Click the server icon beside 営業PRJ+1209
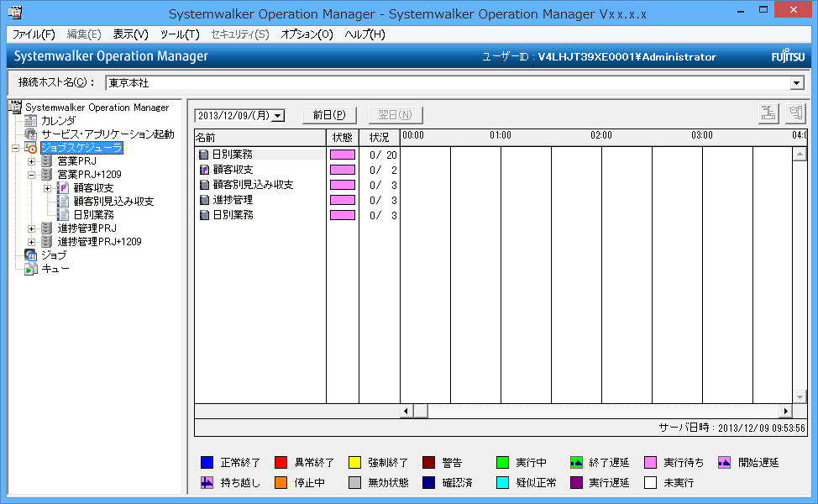 click(x=47, y=175)
